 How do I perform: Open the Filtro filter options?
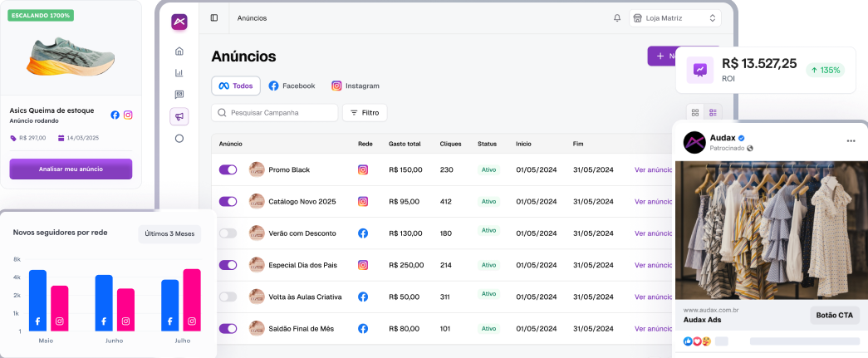[365, 112]
